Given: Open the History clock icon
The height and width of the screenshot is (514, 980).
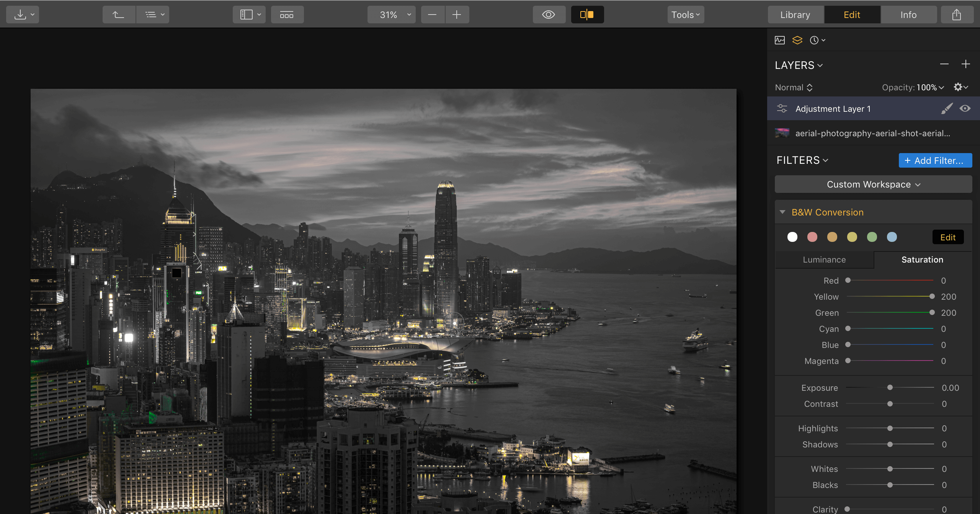Looking at the screenshot, I should pos(815,40).
